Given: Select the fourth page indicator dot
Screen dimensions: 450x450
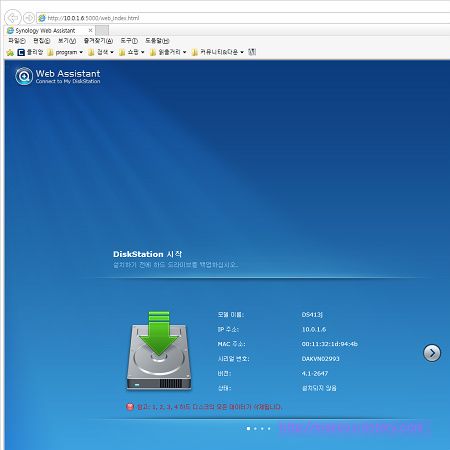Looking at the screenshot, I should (269, 428).
